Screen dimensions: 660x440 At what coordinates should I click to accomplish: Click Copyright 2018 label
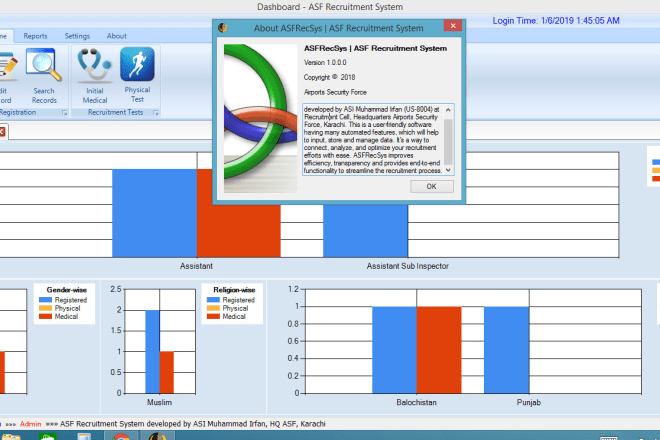330,77
